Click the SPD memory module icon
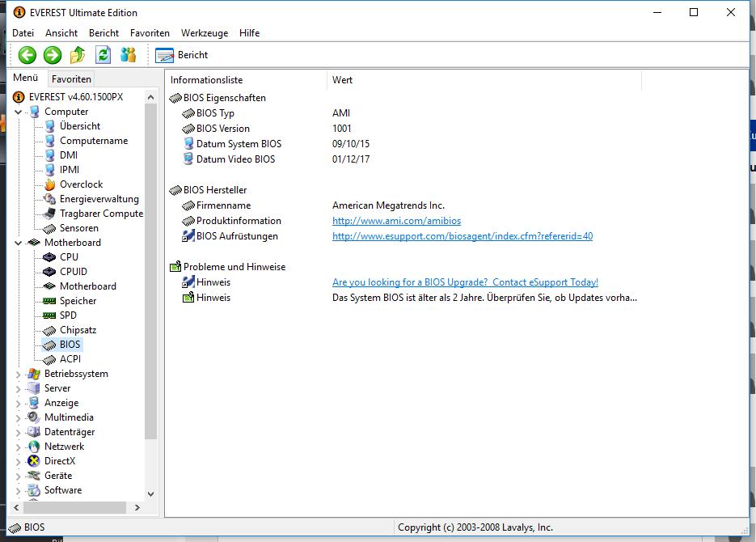The width and height of the screenshot is (756, 542). tap(49, 315)
